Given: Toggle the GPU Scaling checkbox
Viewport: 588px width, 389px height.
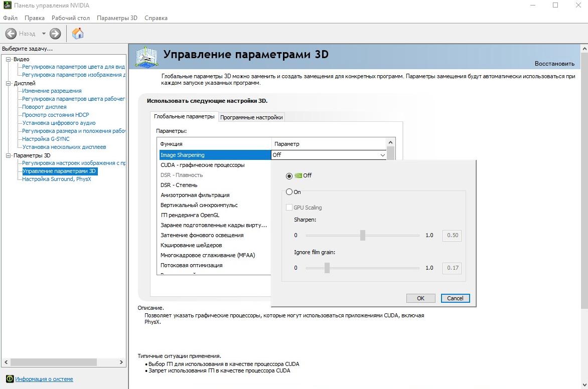Looking at the screenshot, I should click(289, 208).
